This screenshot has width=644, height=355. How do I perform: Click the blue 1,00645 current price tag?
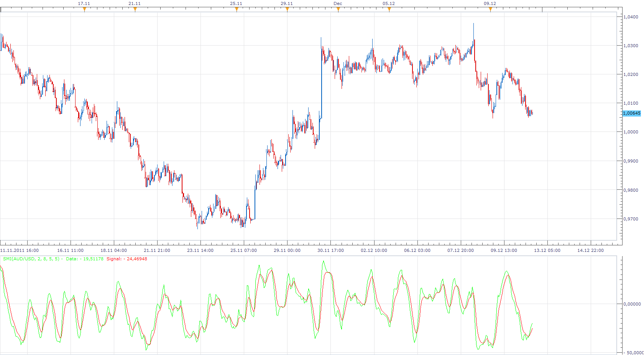pyautogui.click(x=631, y=113)
